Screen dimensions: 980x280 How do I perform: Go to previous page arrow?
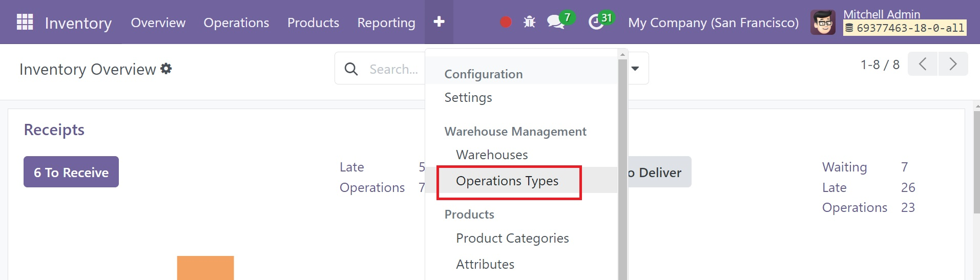923,64
